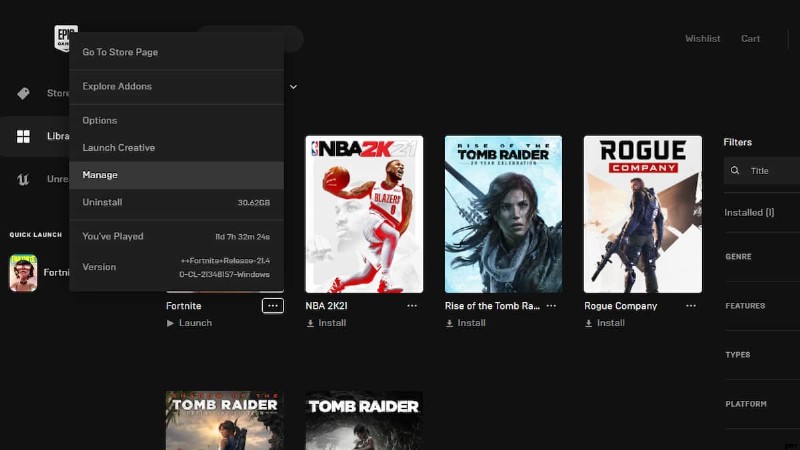Open NBA 2K21 cover thumbnail
This screenshot has height=450, width=800.
click(x=364, y=214)
